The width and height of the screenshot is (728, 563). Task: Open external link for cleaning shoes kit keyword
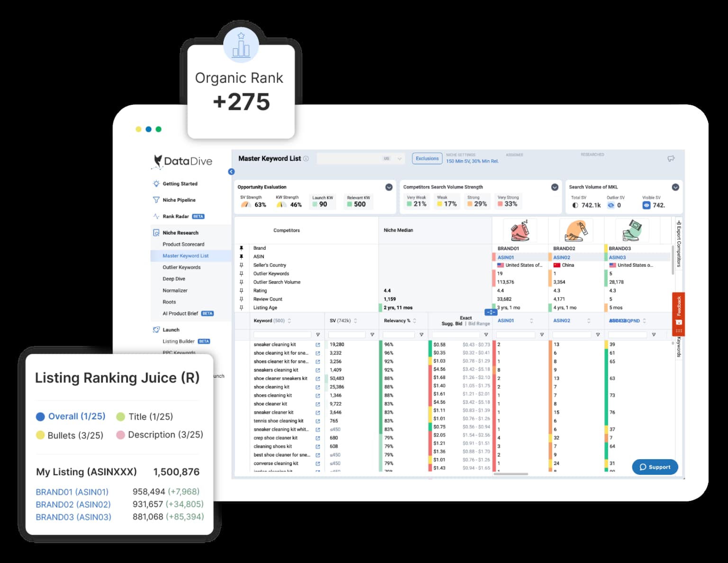point(318,446)
